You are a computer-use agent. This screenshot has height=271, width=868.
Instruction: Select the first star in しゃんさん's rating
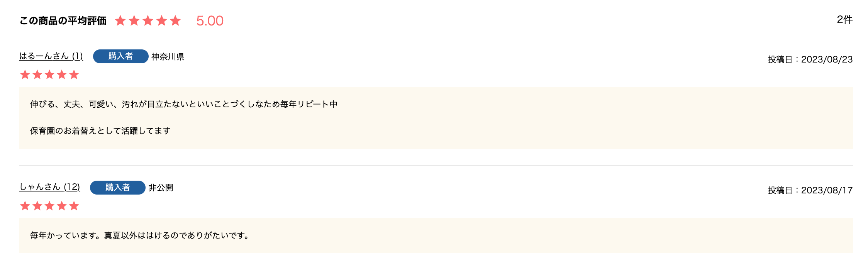point(25,206)
